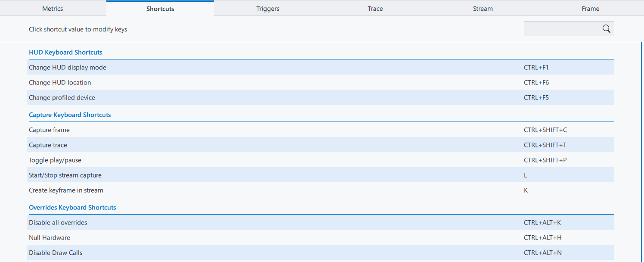This screenshot has height=262, width=644.
Task: Select the 'Toggle play/pause' row label
Action: coord(55,160)
